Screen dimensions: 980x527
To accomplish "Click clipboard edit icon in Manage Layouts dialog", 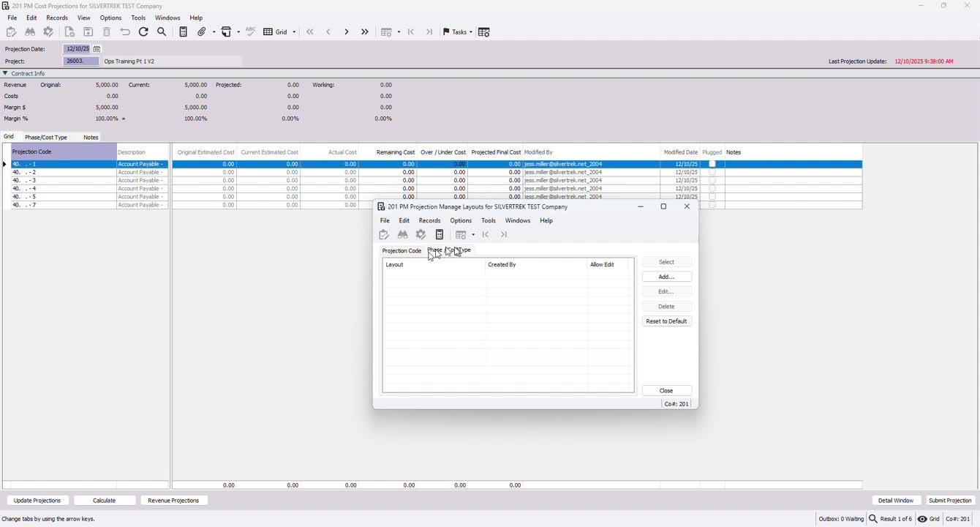I will click(384, 235).
